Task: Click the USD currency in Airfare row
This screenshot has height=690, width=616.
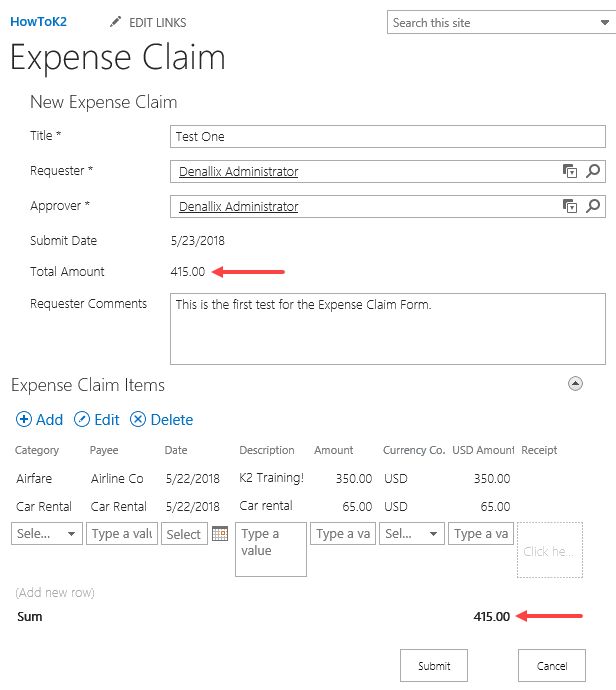Action: (x=396, y=478)
